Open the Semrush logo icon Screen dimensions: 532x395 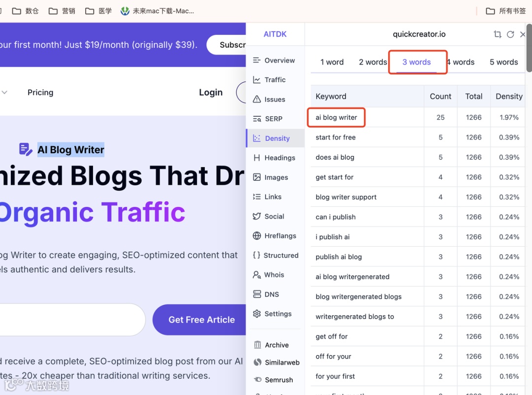tap(258, 380)
